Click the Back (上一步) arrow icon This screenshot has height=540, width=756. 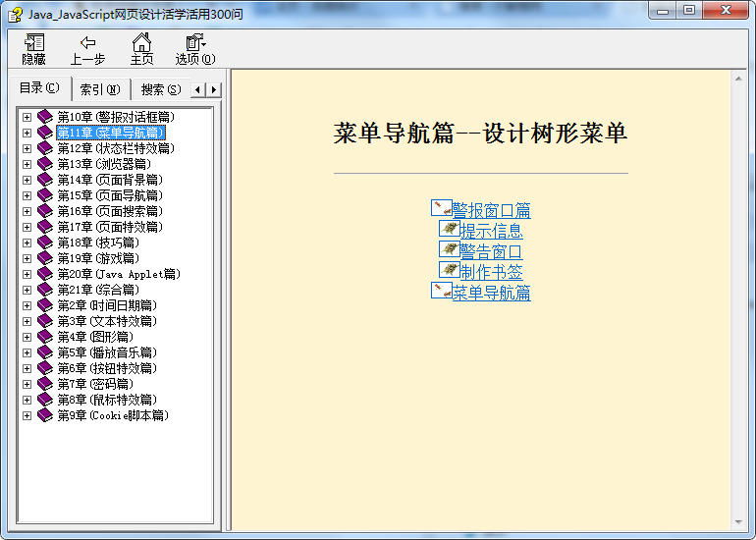(87, 42)
